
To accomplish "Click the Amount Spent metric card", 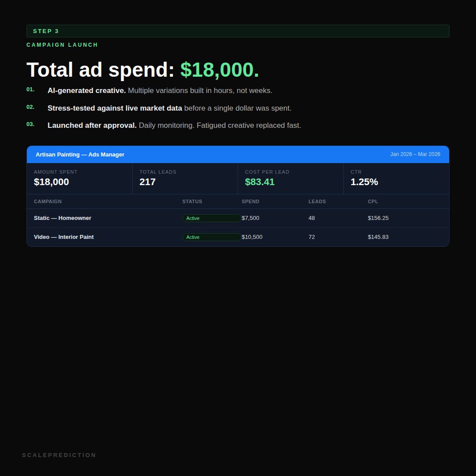I will pos(79,178).
